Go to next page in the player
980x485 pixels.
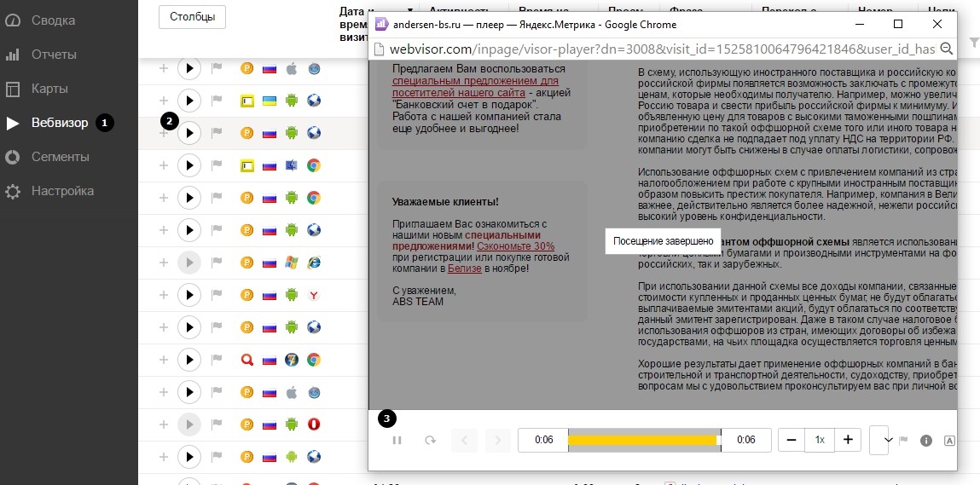click(x=497, y=440)
